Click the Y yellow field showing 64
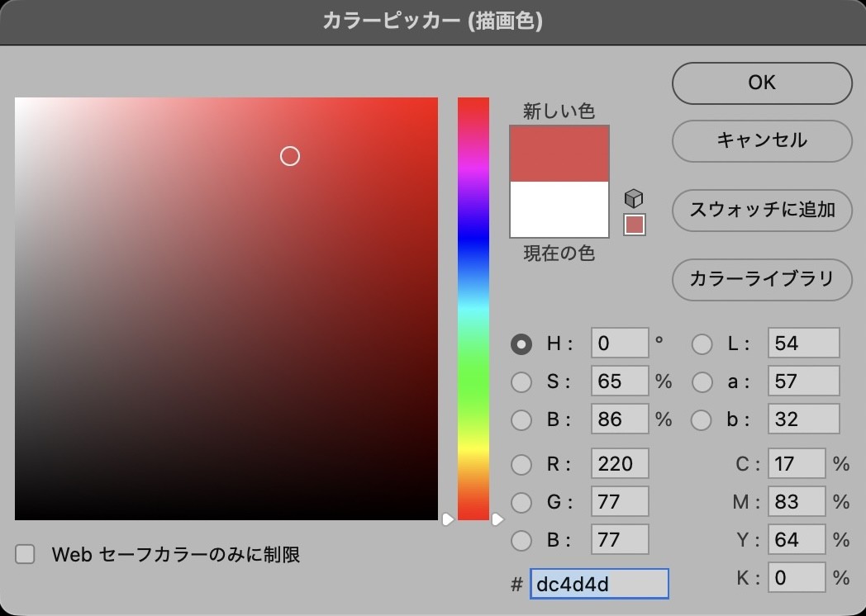 [797, 538]
